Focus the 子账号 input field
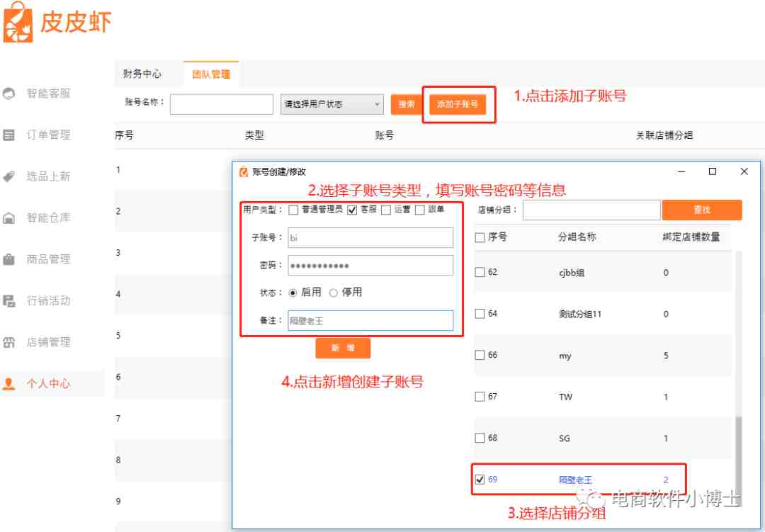765x532 pixels. (x=370, y=238)
